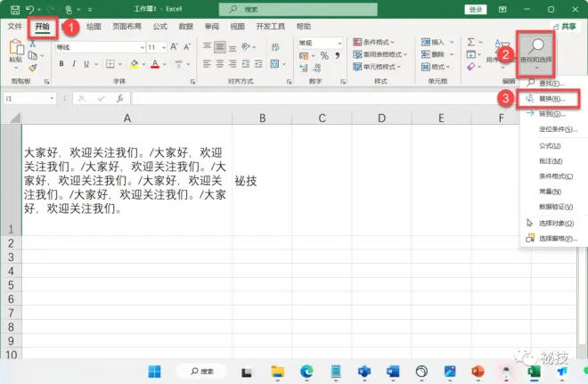
Task: Select Bottom Align icon
Action: pyautogui.click(x=233, y=47)
